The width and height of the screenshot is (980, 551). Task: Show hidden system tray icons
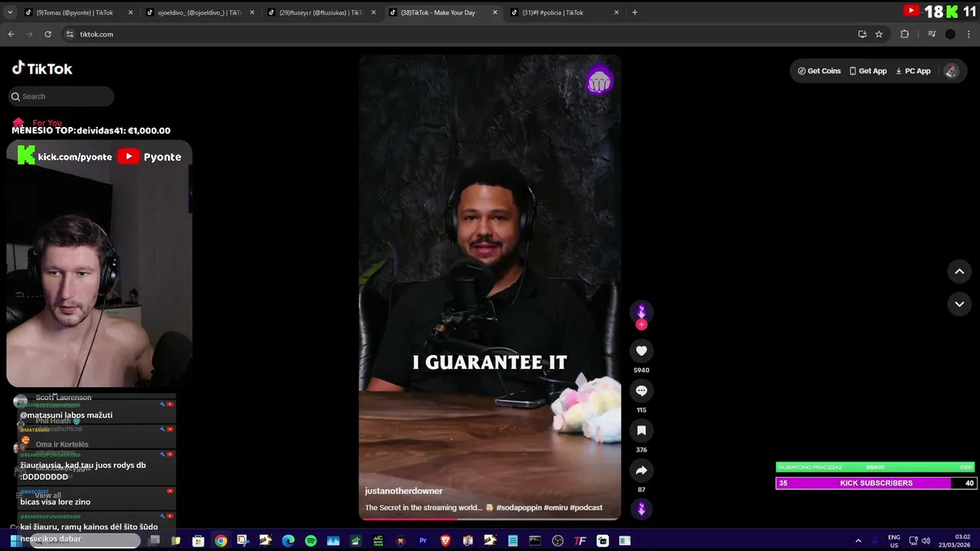(x=858, y=541)
